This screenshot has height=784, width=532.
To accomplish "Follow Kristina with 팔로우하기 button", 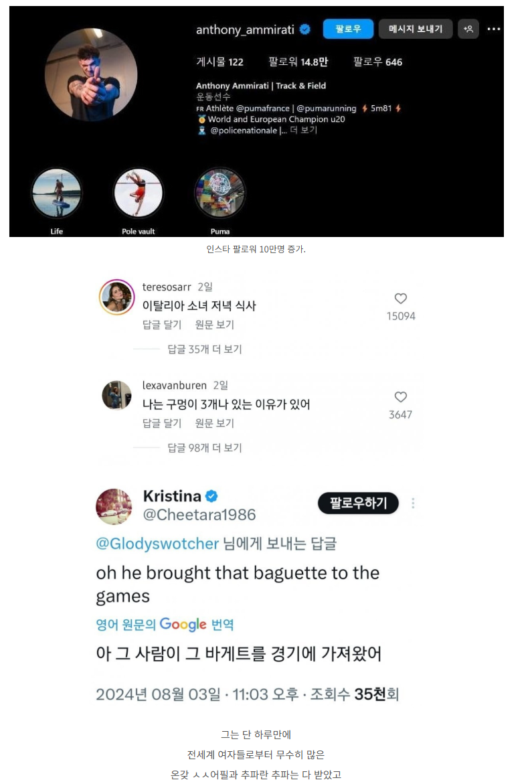I will (x=358, y=503).
